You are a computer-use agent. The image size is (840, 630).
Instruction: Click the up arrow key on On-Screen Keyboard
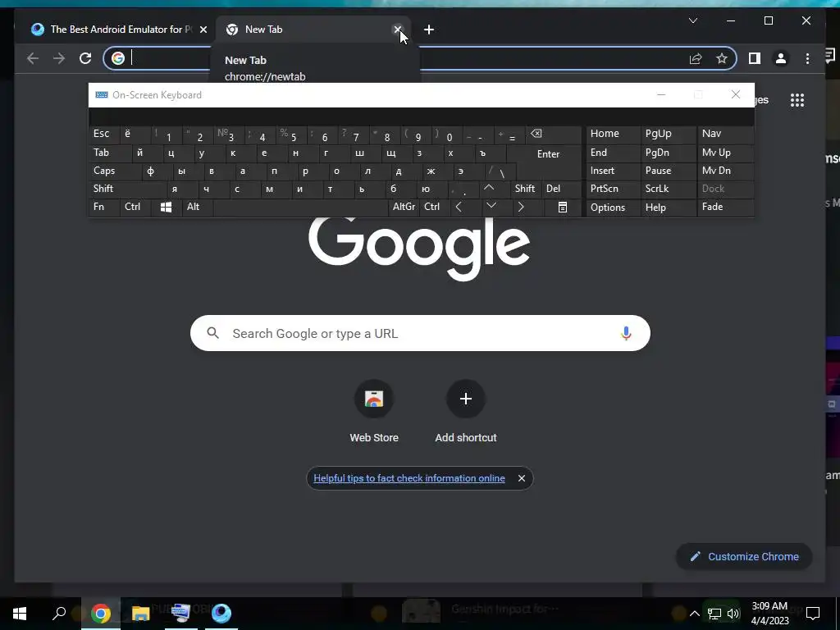tap(489, 189)
